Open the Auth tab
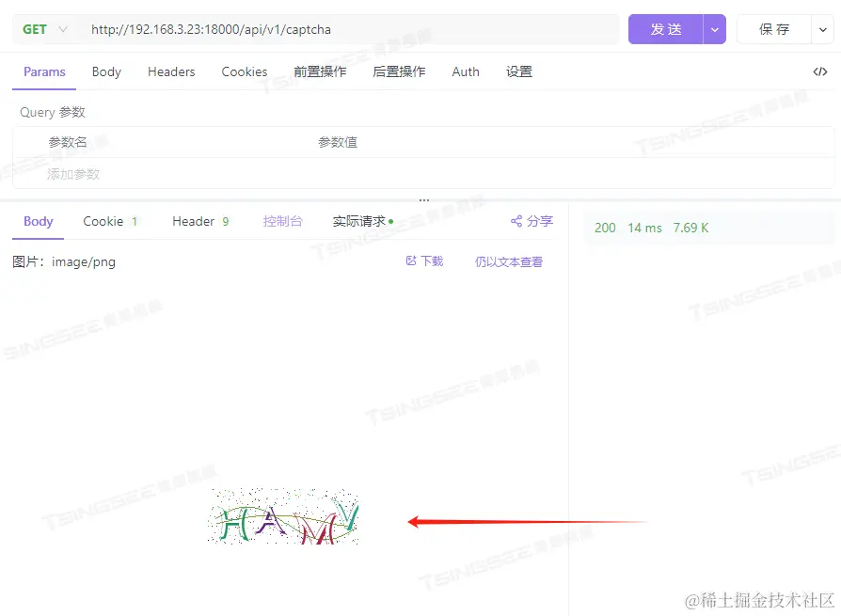The image size is (841, 616). (466, 71)
